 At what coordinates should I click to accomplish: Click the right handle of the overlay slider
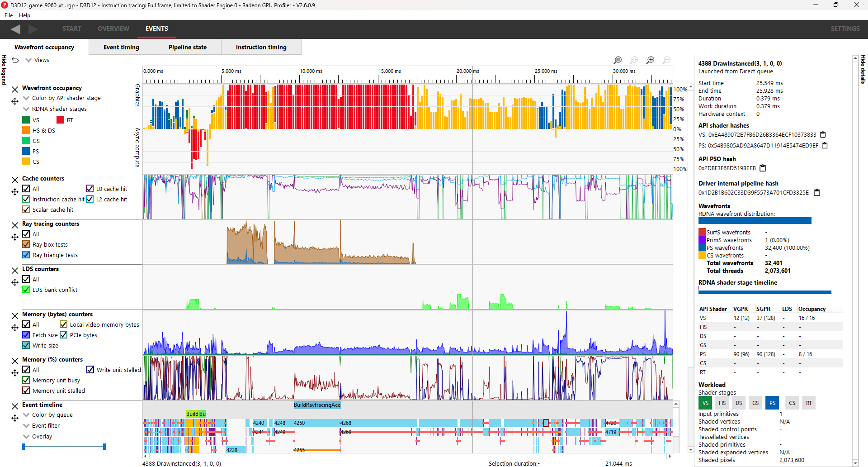tap(104, 447)
